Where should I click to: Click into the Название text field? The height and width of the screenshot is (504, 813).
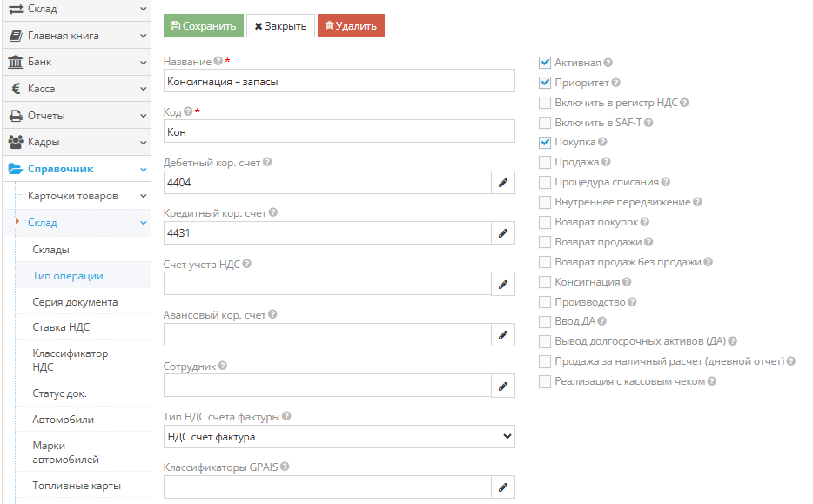click(339, 82)
